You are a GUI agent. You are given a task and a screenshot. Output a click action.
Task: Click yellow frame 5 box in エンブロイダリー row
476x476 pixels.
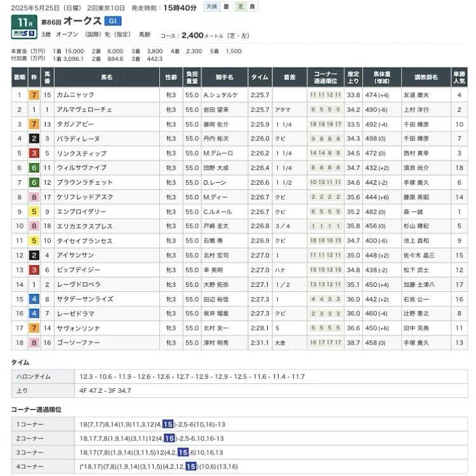pos(34,211)
